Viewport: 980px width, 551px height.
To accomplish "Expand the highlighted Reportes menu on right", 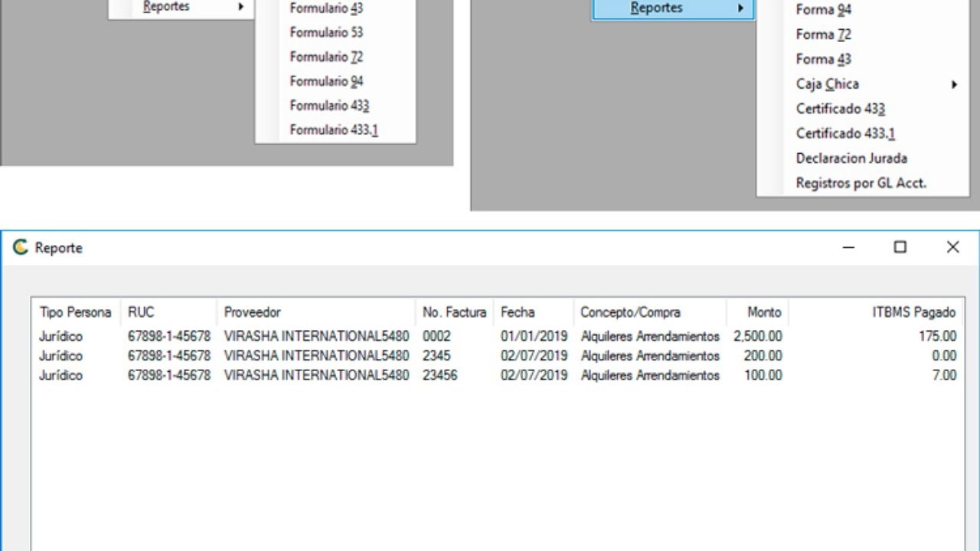I will [x=673, y=8].
